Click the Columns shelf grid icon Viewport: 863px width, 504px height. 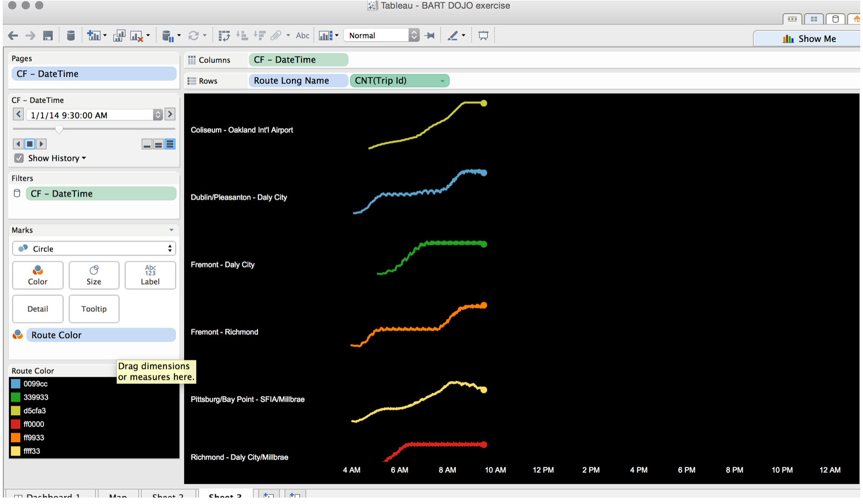pos(192,60)
